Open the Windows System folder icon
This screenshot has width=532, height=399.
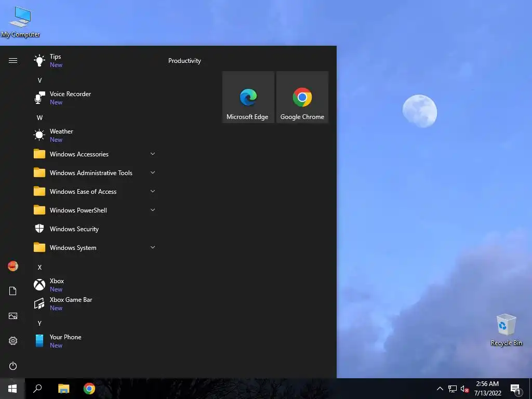point(39,247)
